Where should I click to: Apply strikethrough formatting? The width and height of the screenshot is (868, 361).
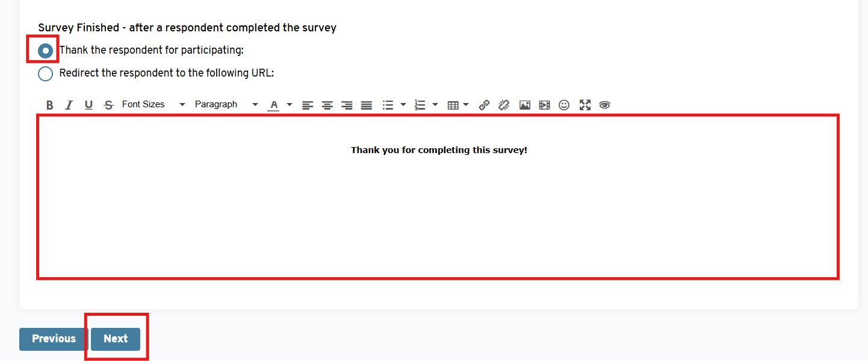coord(108,105)
